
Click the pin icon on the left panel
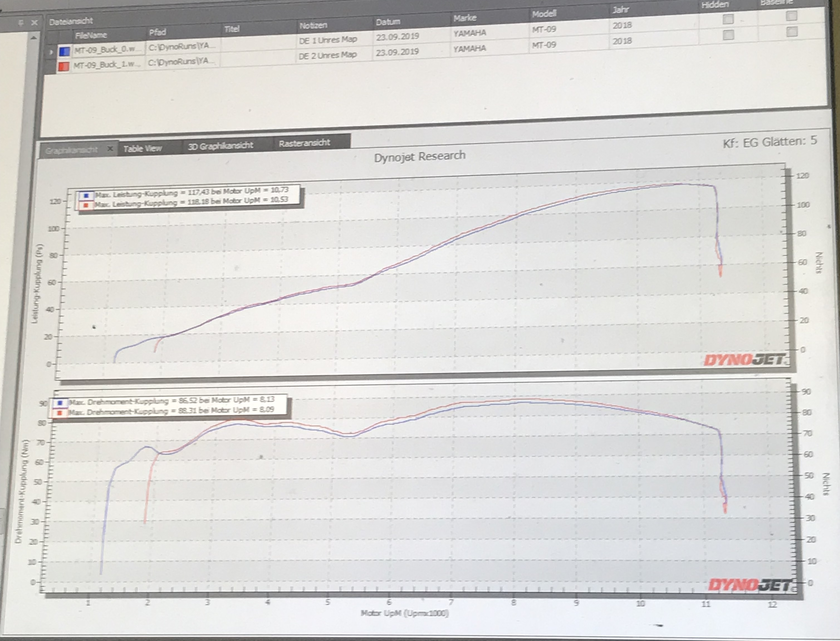pyautogui.click(x=21, y=23)
